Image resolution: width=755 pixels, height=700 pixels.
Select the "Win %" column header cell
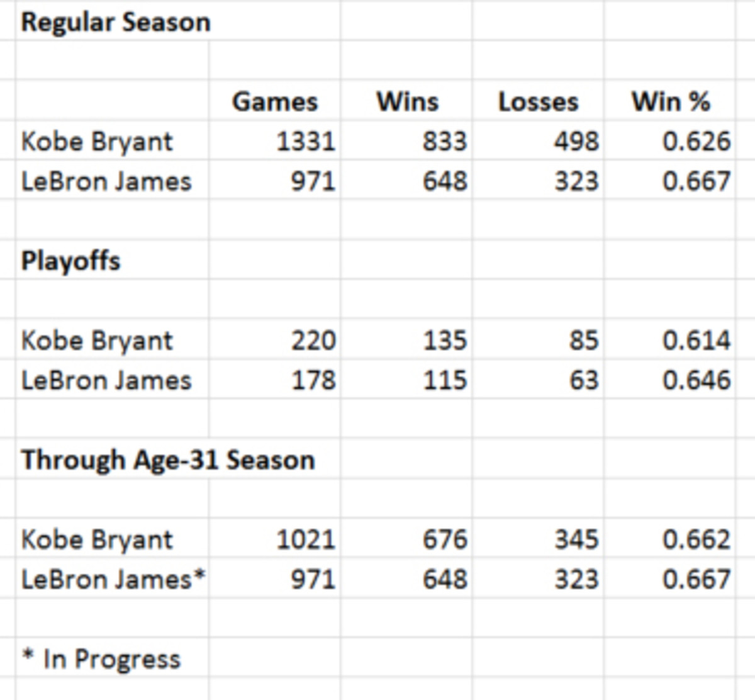pos(671,102)
